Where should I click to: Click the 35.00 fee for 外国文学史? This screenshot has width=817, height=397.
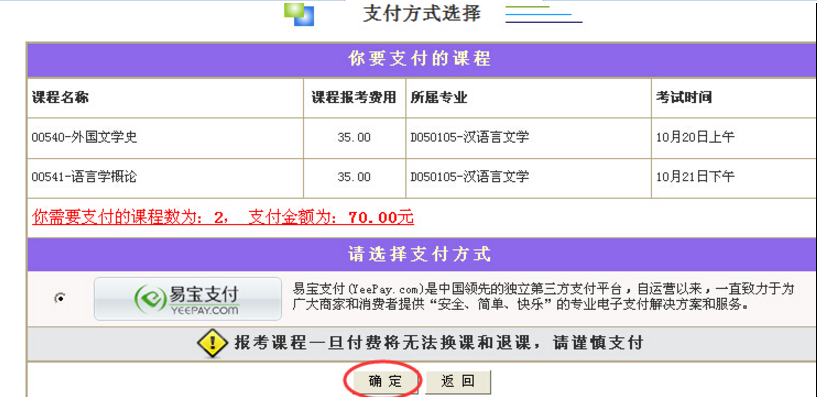tap(354, 138)
